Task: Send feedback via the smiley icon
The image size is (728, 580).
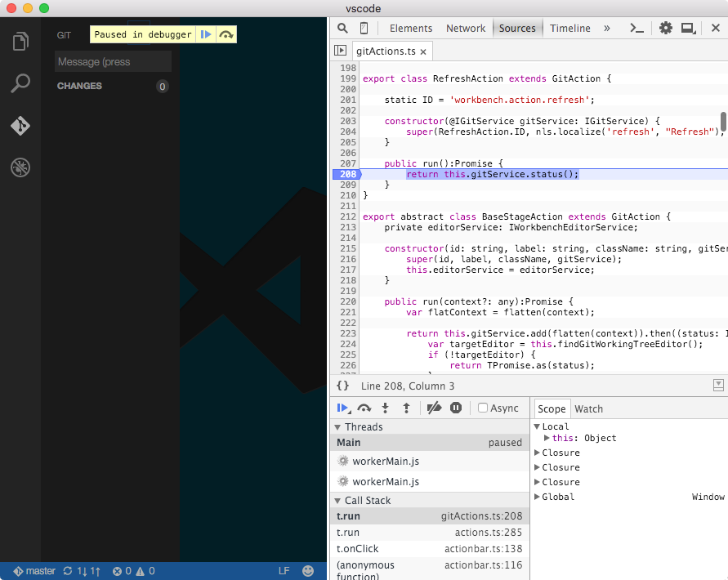Action: (x=308, y=571)
